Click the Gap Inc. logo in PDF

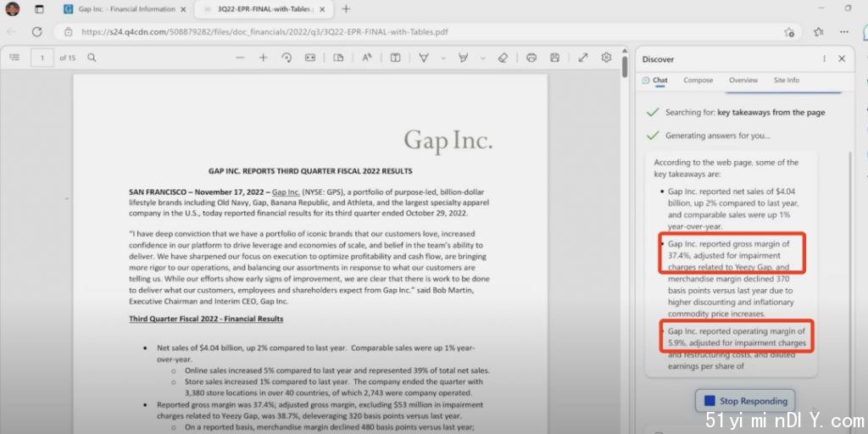tap(448, 141)
